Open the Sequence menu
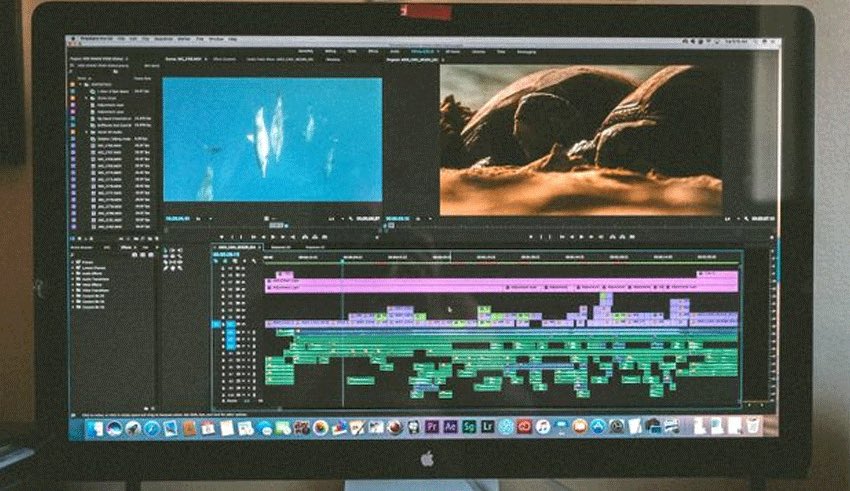850x491 pixels. [x=163, y=39]
